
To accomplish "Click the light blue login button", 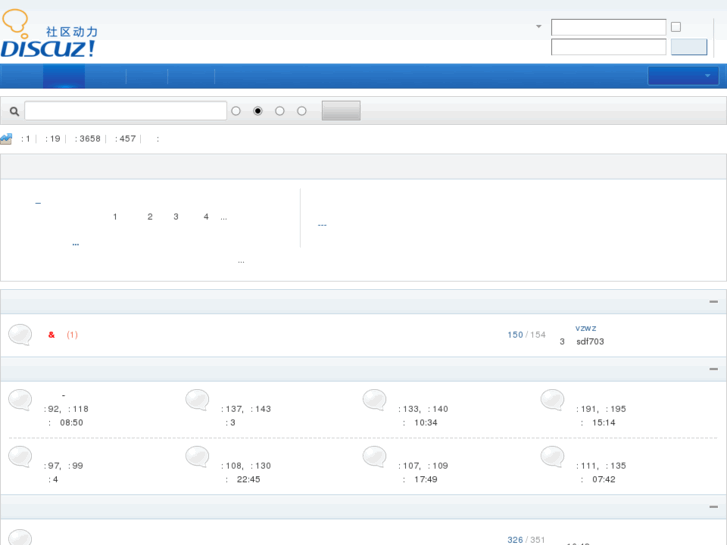I will click(689, 47).
